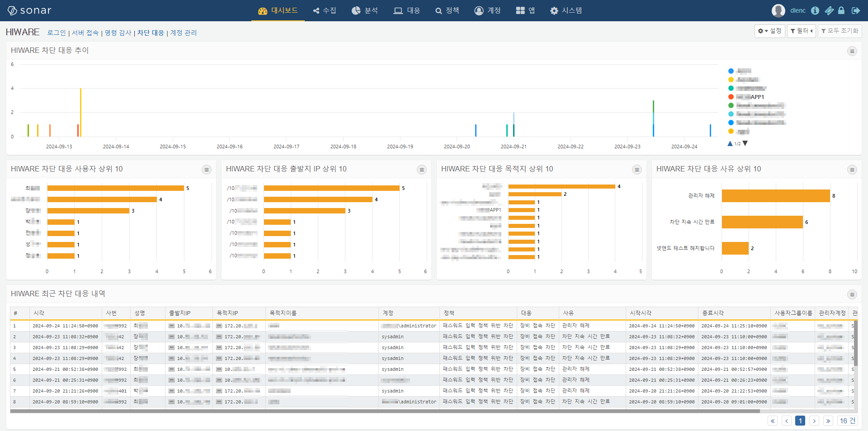This screenshot has height=431, width=868.
Task: Click the user avatar picture
Action: [778, 10]
